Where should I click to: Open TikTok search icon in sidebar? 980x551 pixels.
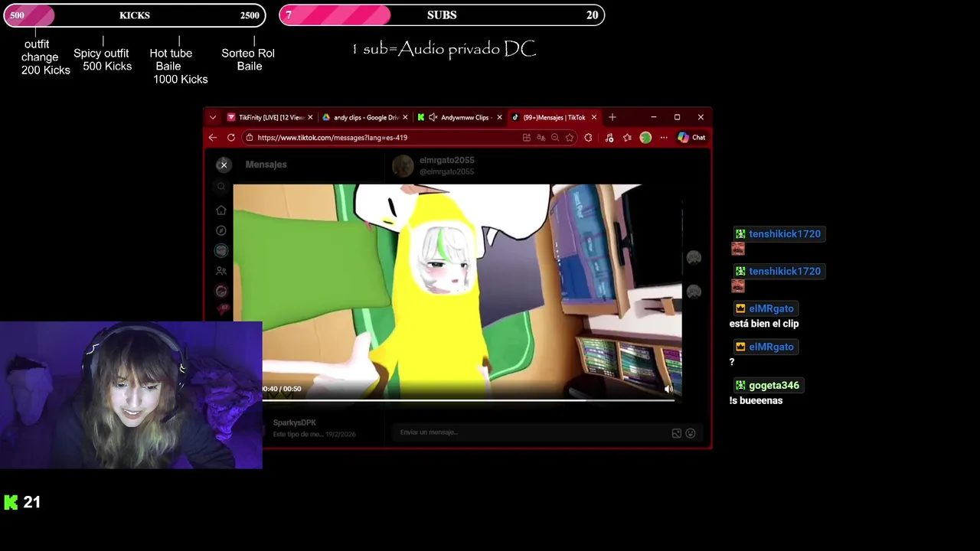pyautogui.click(x=221, y=186)
